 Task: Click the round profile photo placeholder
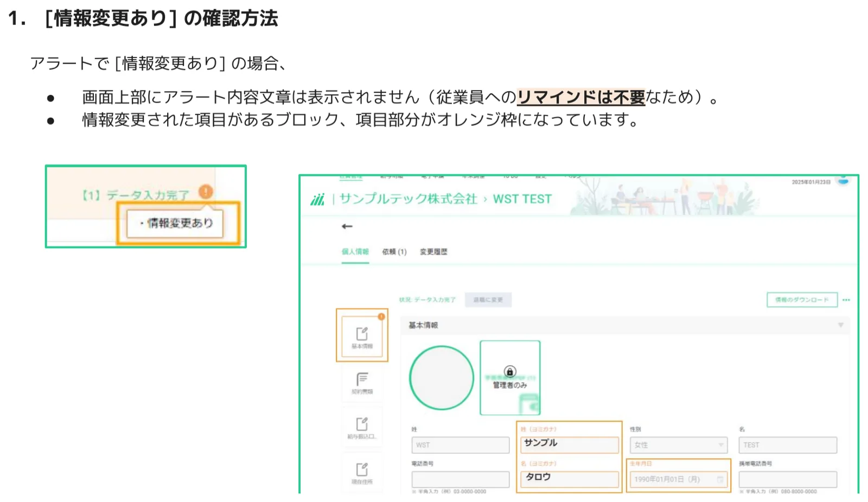coord(442,378)
